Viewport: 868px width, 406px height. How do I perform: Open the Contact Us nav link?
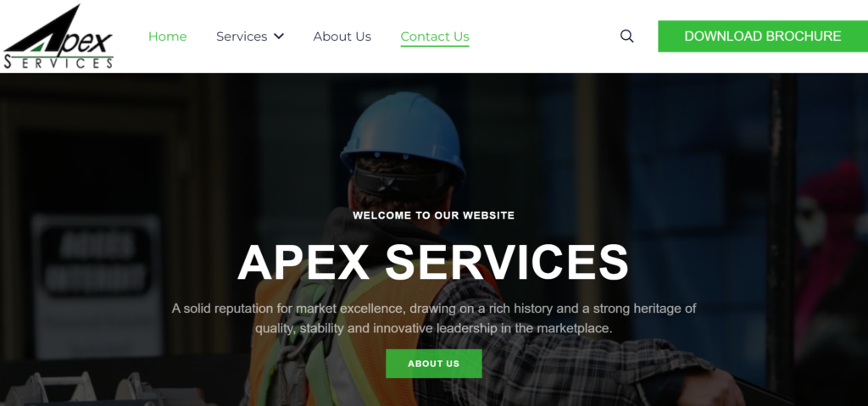(435, 36)
